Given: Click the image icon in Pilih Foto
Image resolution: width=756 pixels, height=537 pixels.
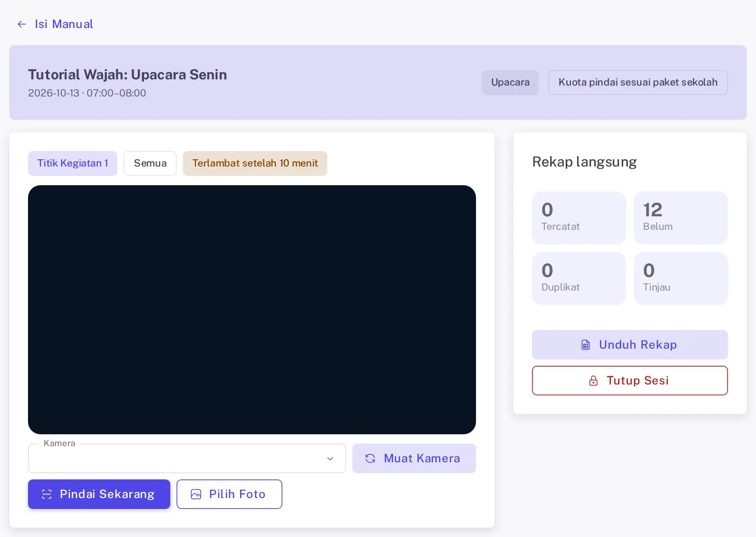Looking at the screenshot, I should pos(196,494).
